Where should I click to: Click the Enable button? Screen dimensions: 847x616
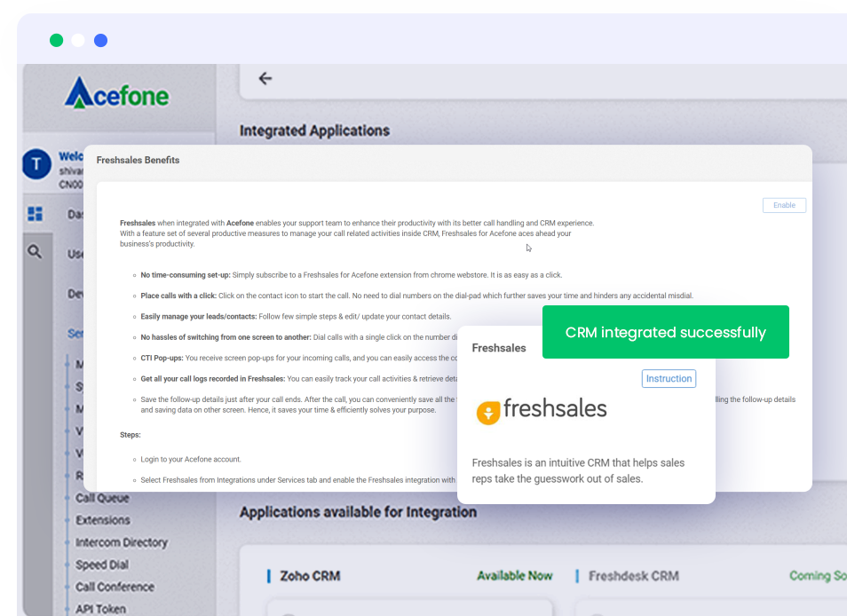click(x=784, y=205)
